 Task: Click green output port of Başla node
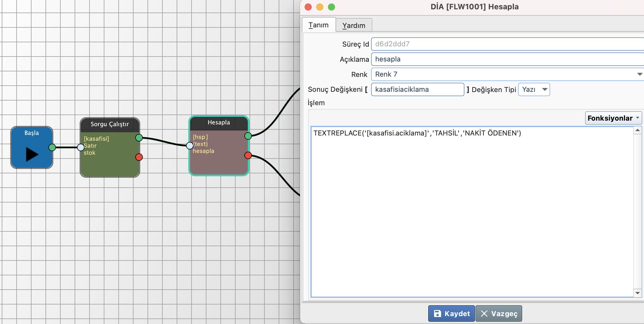point(52,147)
